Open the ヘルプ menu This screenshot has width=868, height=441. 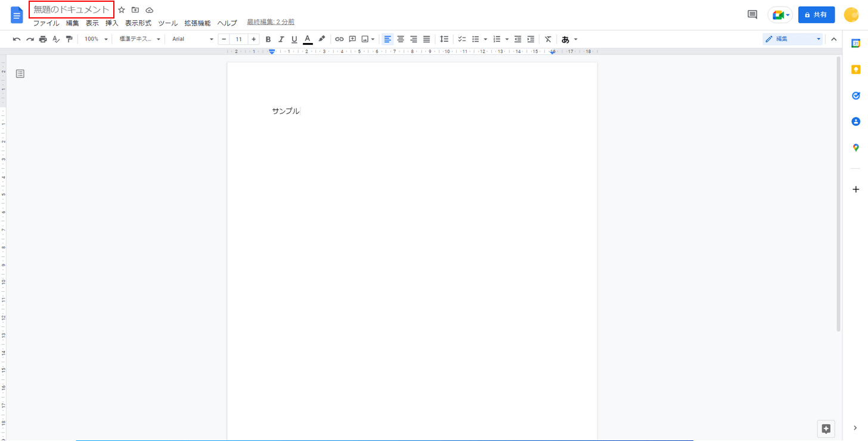pyautogui.click(x=227, y=23)
